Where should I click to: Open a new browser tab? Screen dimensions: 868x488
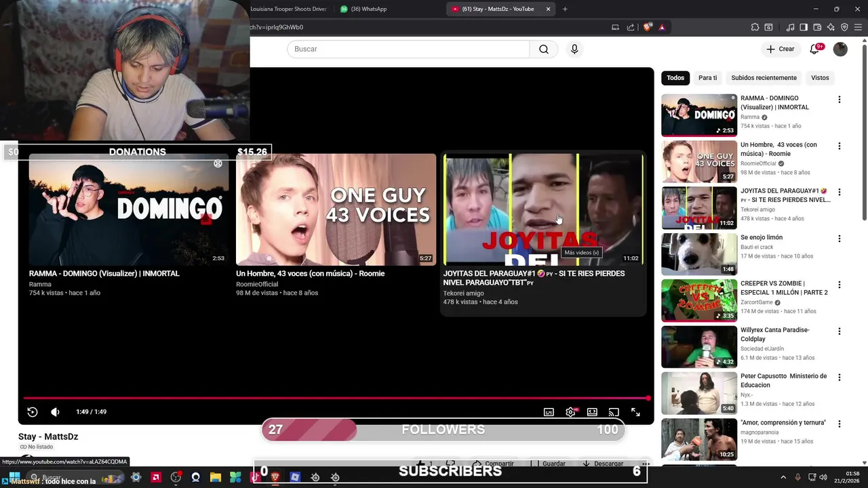pyautogui.click(x=565, y=9)
